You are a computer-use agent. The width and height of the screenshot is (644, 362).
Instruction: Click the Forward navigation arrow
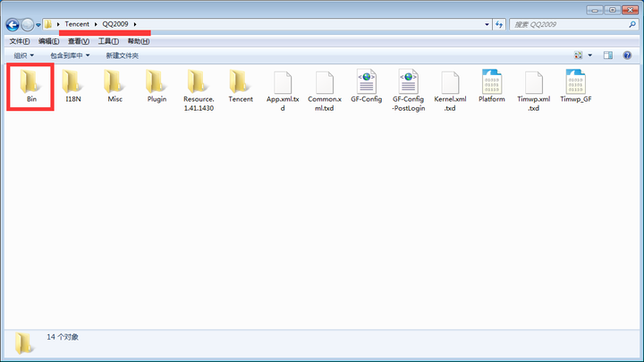pyautogui.click(x=27, y=25)
